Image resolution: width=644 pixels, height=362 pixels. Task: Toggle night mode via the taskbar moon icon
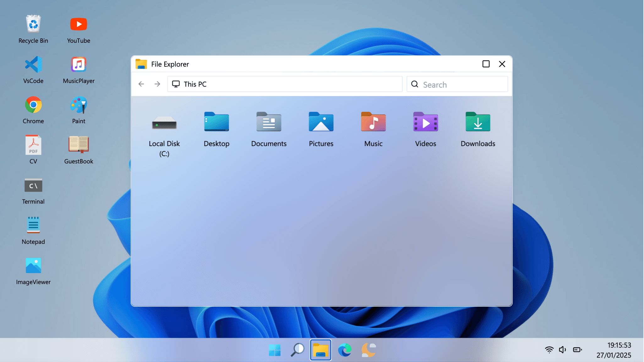click(x=368, y=350)
